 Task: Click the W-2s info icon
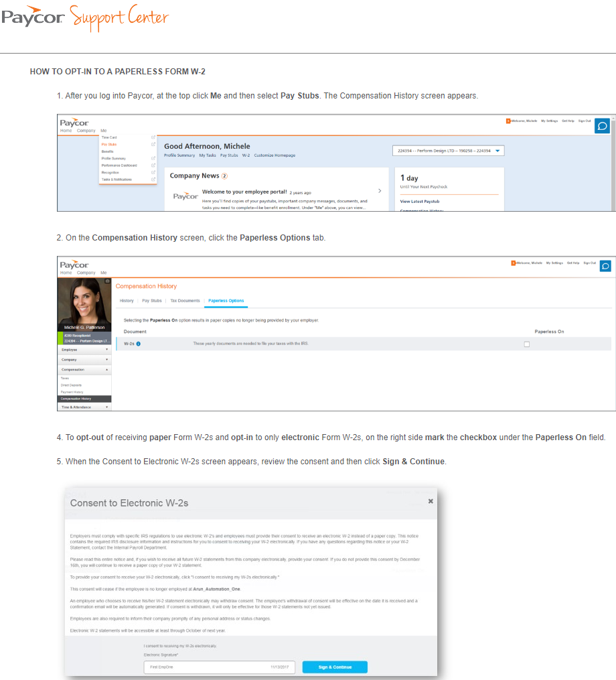pos(138,344)
